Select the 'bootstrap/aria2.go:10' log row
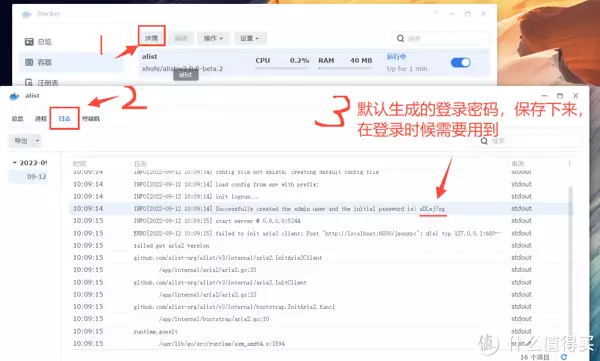 pos(320,319)
